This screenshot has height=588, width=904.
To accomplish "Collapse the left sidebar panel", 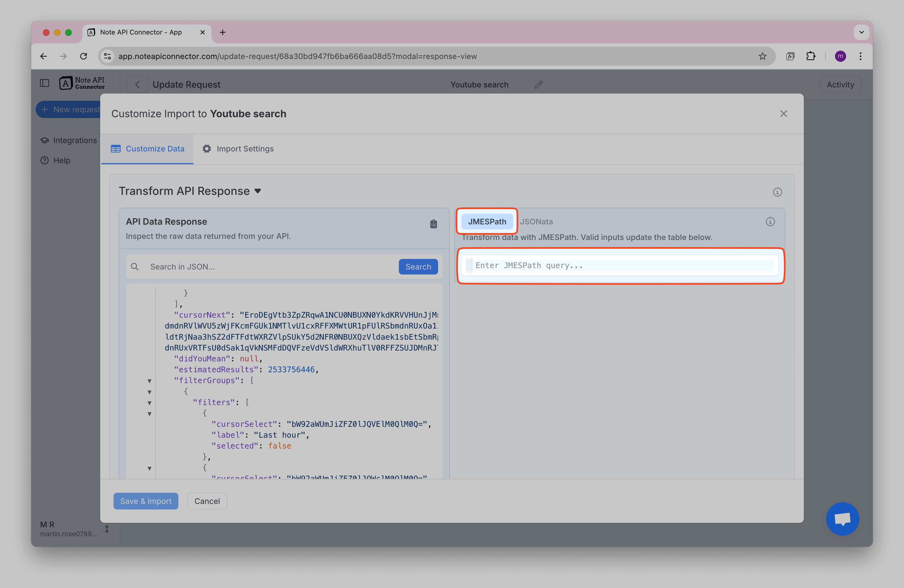I will click(x=45, y=83).
